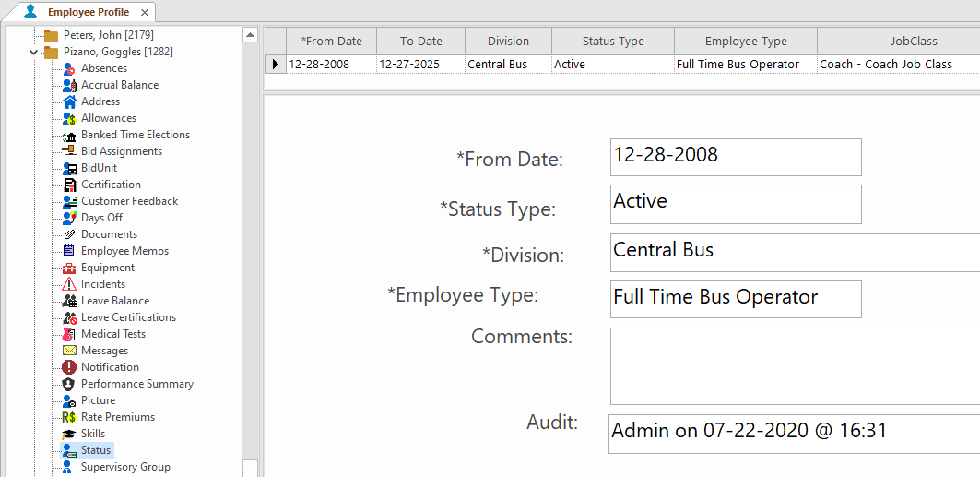This screenshot has height=477, width=980.
Task: Click the Bid Assignments gavel icon
Action: [x=69, y=151]
